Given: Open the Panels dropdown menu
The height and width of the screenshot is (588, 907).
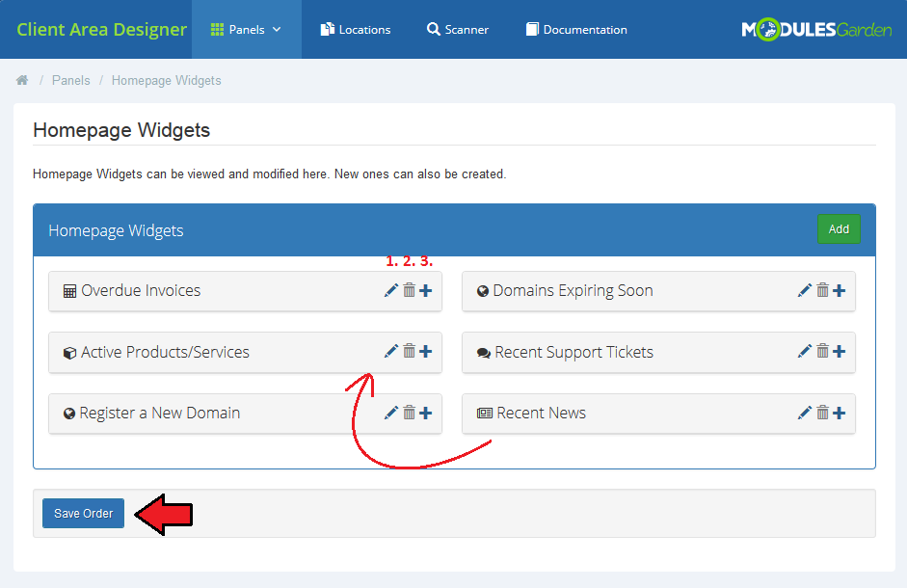Looking at the screenshot, I should (x=247, y=30).
